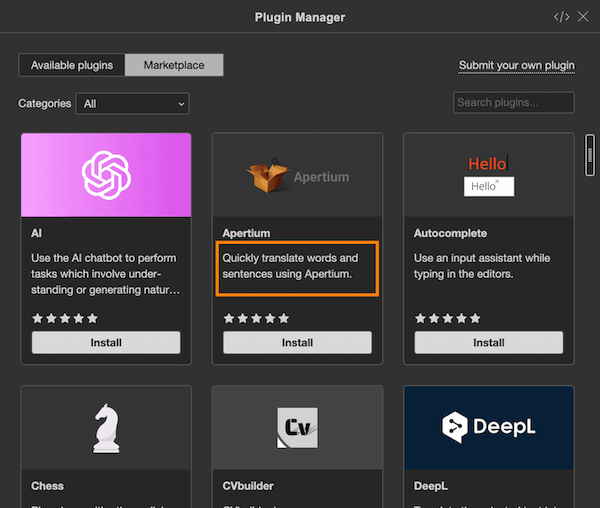Install the Autocomplete plugin

pyautogui.click(x=489, y=342)
